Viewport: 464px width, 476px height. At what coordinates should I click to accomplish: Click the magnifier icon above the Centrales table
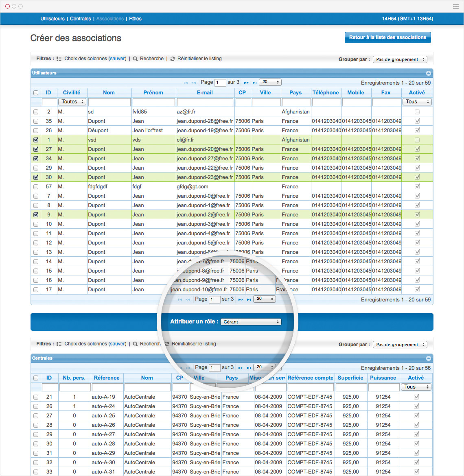(136, 344)
